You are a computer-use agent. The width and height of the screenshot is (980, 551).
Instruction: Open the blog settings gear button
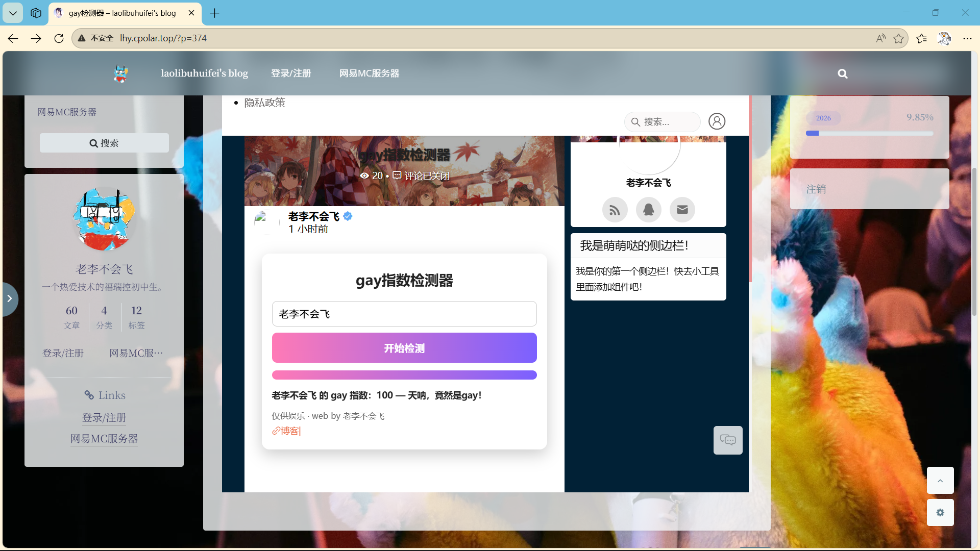pyautogui.click(x=940, y=512)
